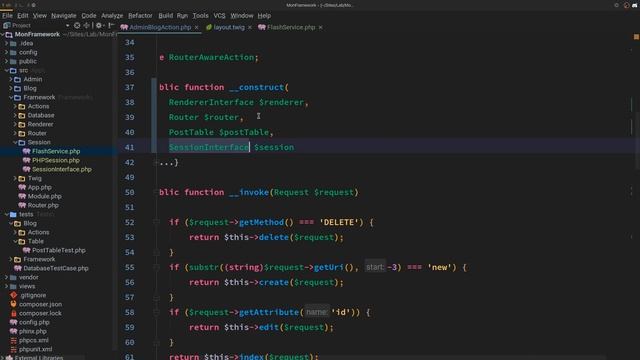Screen dimensions: 640x360
Task: Click the 'start:' inlay hint on line 55
Action: tap(375, 267)
